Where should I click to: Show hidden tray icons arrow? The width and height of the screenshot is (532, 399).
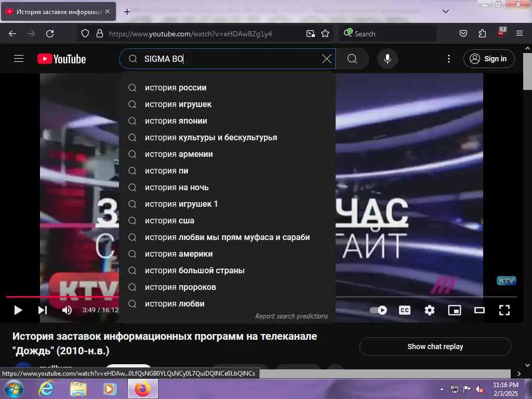click(x=442, y=389)
